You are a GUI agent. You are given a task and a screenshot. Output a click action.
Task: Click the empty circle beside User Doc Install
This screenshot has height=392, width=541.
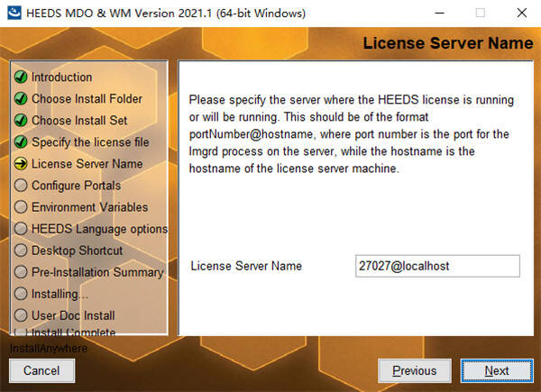(20, 315)
